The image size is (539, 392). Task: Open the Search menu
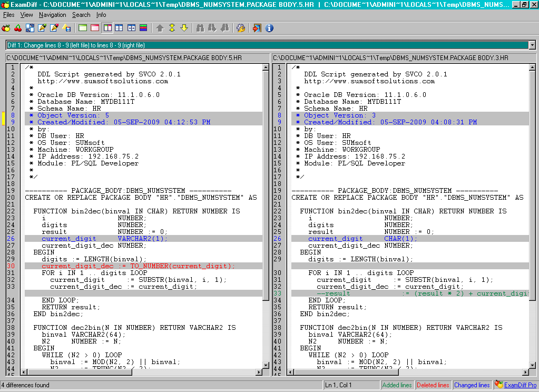[x=81, y=15]
